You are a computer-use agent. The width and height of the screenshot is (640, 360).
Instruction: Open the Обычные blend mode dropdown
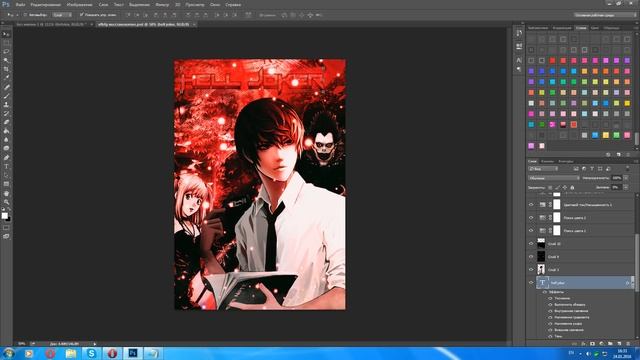(554, 178)
